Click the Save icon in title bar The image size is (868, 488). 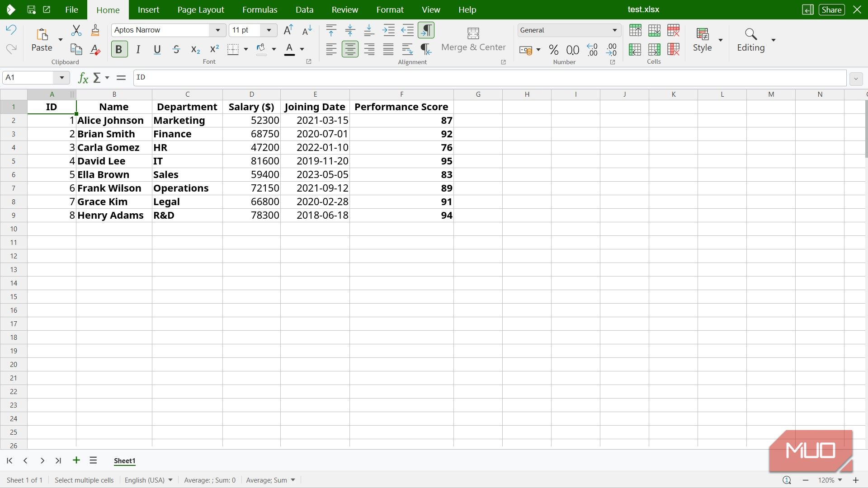tap(31, 9)
